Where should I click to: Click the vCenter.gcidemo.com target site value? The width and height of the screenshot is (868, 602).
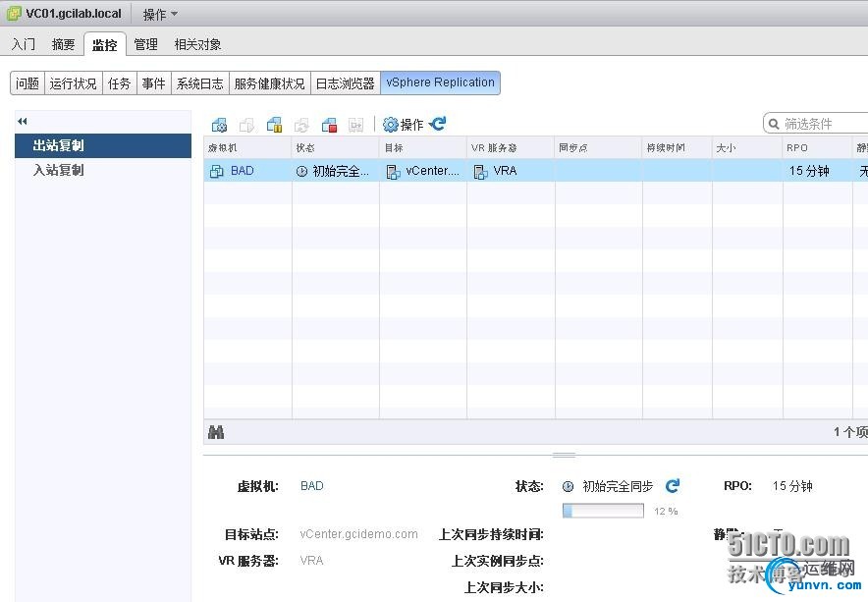[358, 534]
